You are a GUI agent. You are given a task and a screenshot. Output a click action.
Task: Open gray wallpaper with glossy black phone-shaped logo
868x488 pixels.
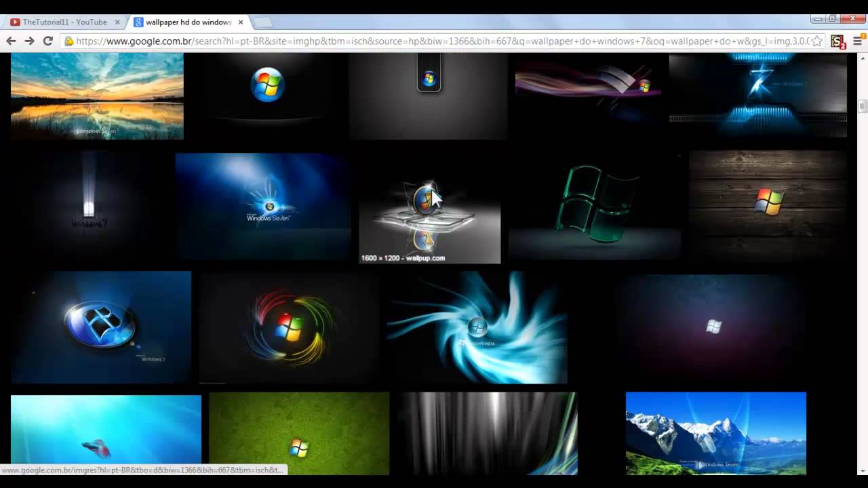429,96
